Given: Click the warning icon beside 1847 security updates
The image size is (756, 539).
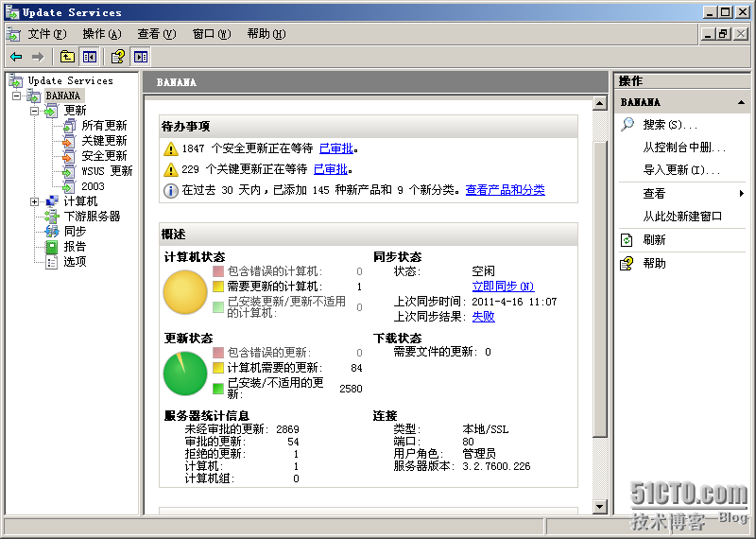Looking at the screenshot, I should coord(171,149).
